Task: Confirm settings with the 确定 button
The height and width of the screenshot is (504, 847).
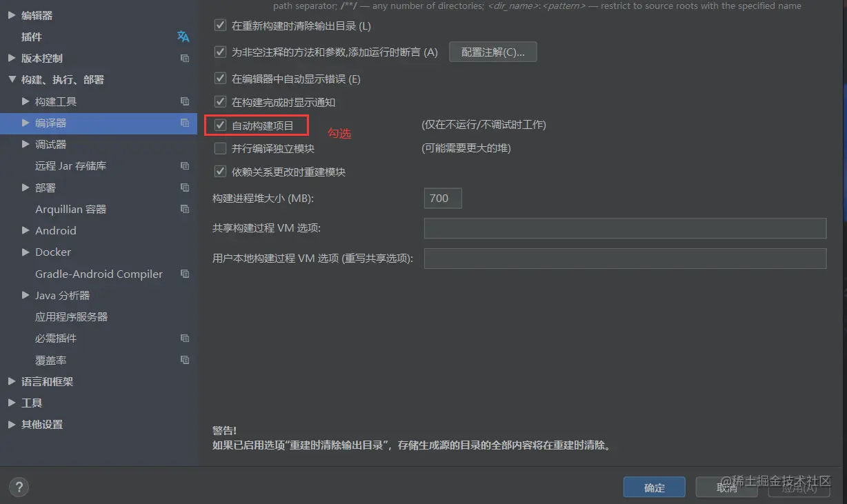Action: click(x=655, y=487)
